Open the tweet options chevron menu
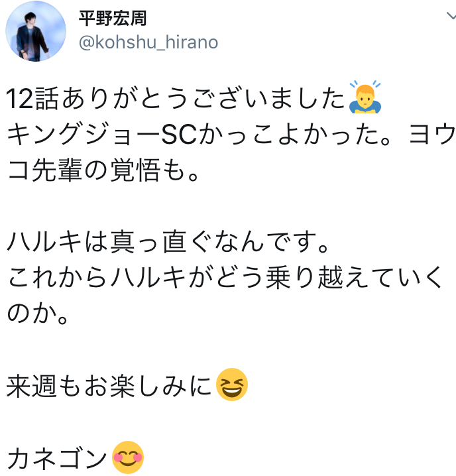 pos(451,16)
